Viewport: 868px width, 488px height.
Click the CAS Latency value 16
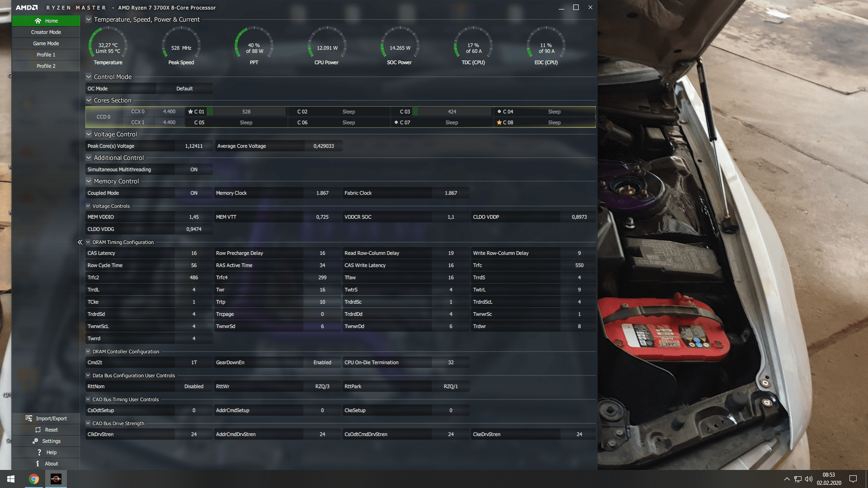click(x=194, y=253)
